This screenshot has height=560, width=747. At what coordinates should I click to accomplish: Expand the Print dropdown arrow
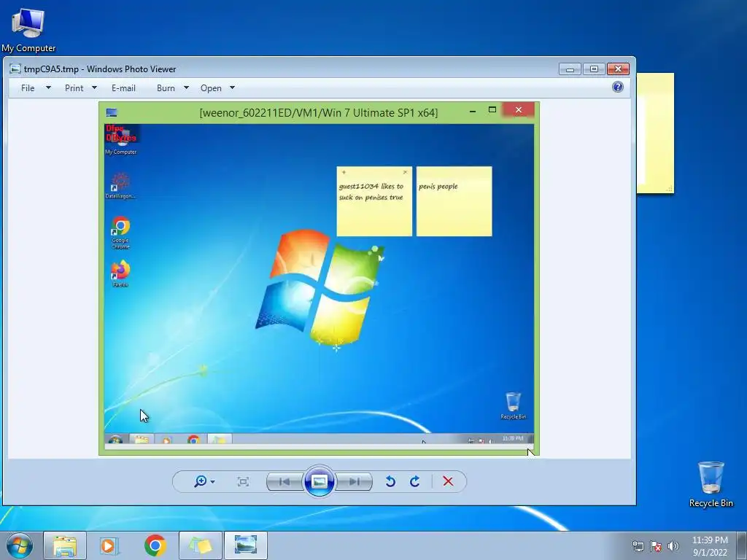pos(94,87)
